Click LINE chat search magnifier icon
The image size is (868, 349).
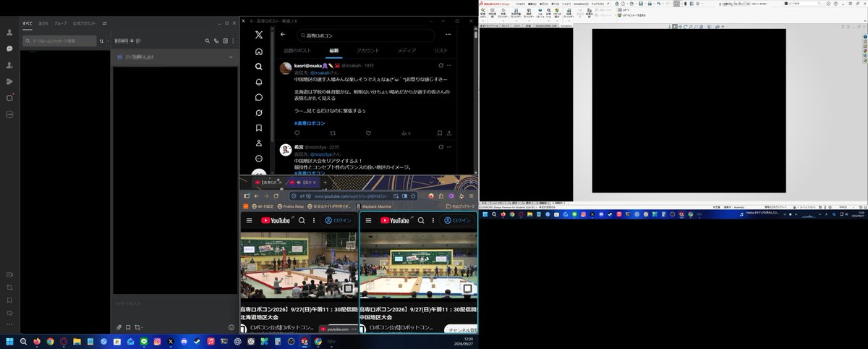click(208, 41)
